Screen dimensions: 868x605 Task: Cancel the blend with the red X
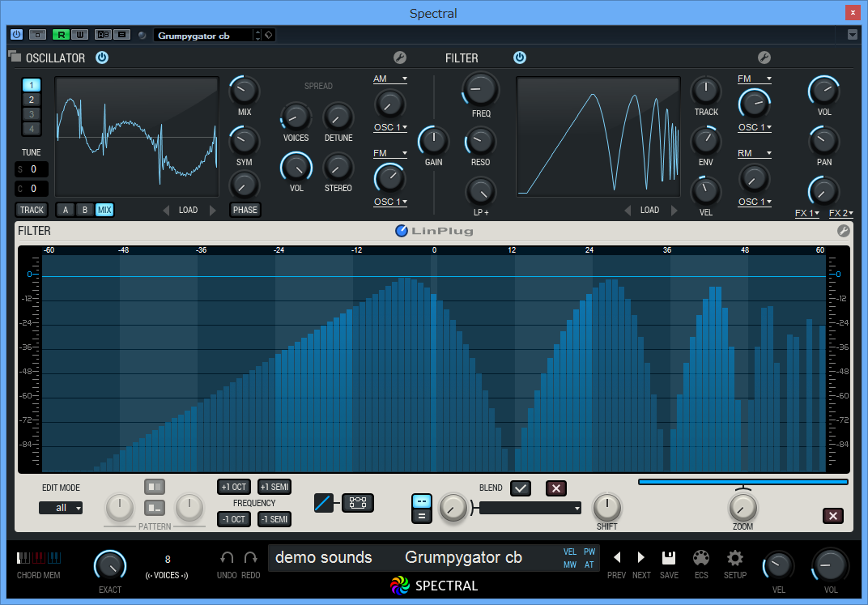pos(556,488)
